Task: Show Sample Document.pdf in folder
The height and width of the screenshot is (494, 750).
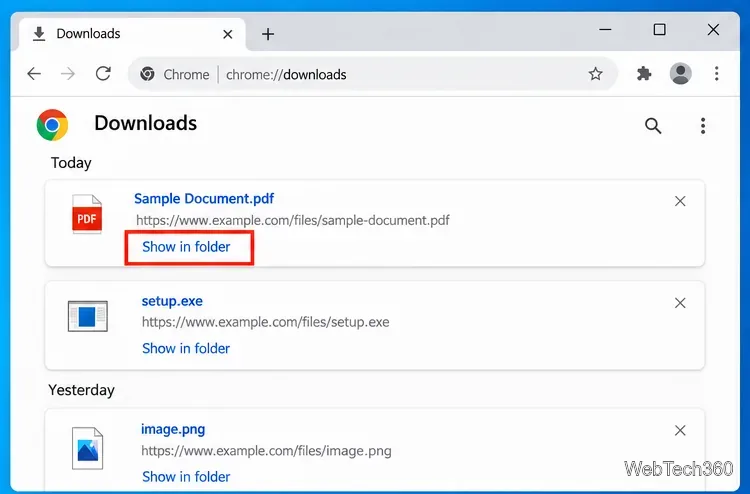Action: click(x=186, y=247)
